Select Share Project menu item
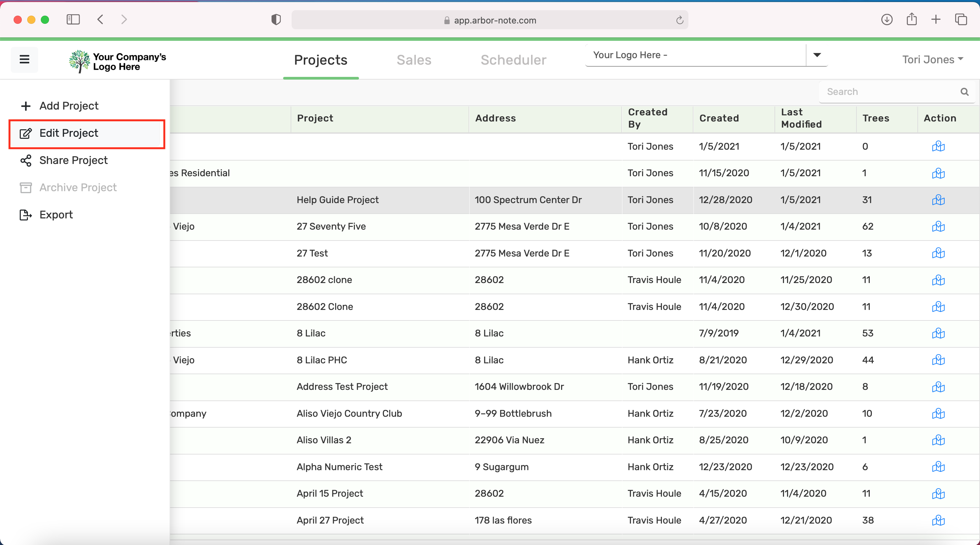Viewport: 980px width, 545px height. click(87, 160)
